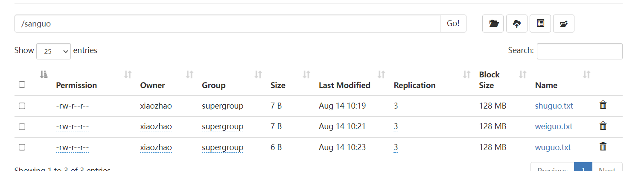The width and height of the screenshot is (644, 171).
Task: Check the box for the wuguo.txt row
Action: (22, 147)
